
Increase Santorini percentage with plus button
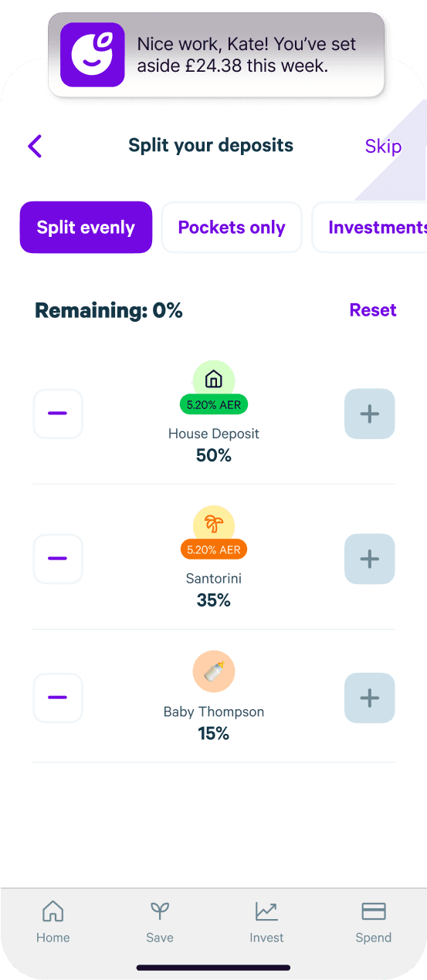[x=370, y=559]
